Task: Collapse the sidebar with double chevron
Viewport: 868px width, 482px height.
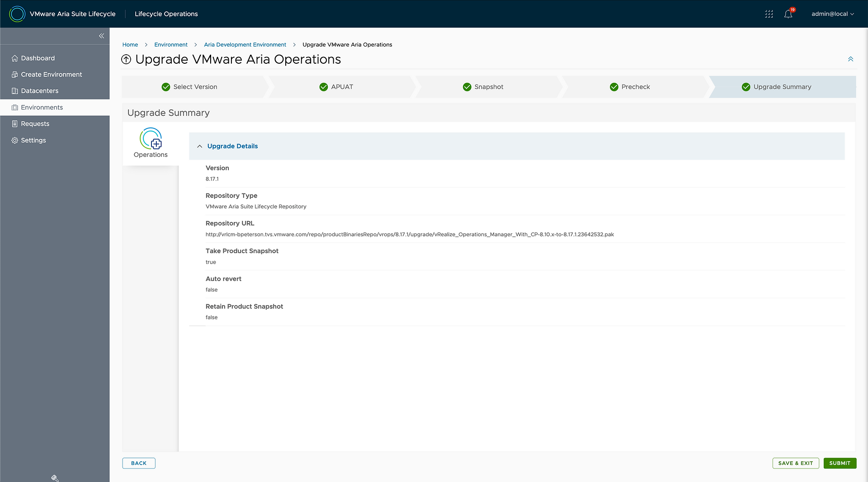Action: point(101,36)
